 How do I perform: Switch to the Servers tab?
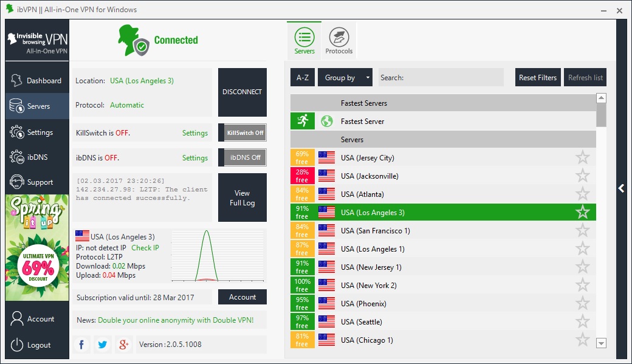pyautogui.click(x=304, y=40)
